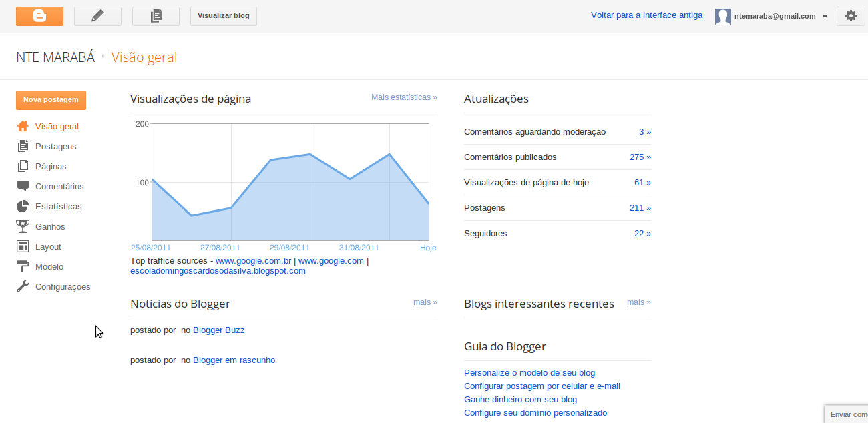Select Visão geral in the sidebar

57,126
